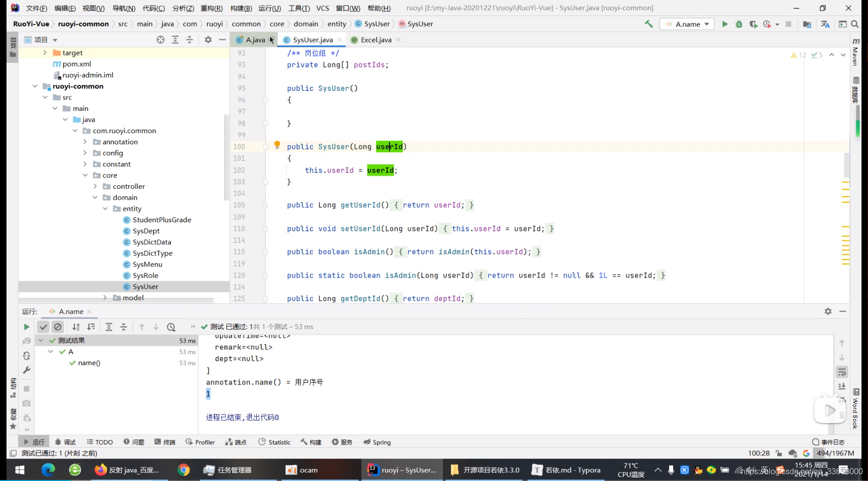
Task: Expand the target folder
Action: tap(44, 52)
